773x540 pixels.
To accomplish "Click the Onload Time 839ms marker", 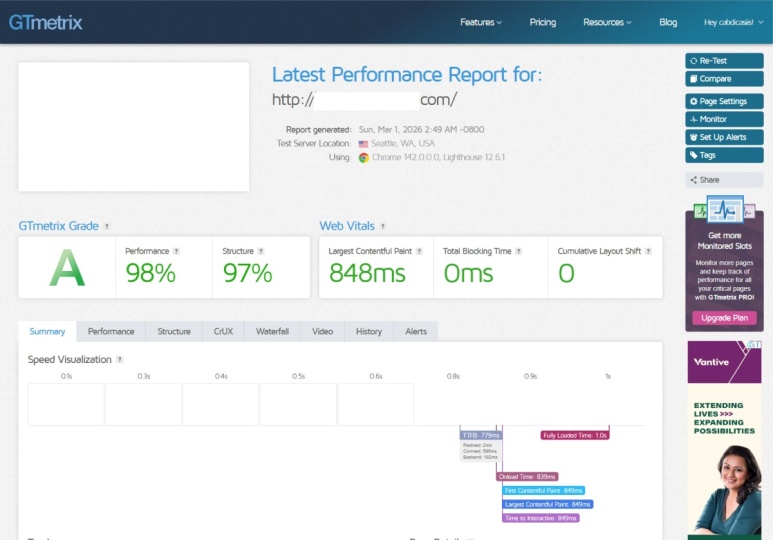I will click(527, 477).
